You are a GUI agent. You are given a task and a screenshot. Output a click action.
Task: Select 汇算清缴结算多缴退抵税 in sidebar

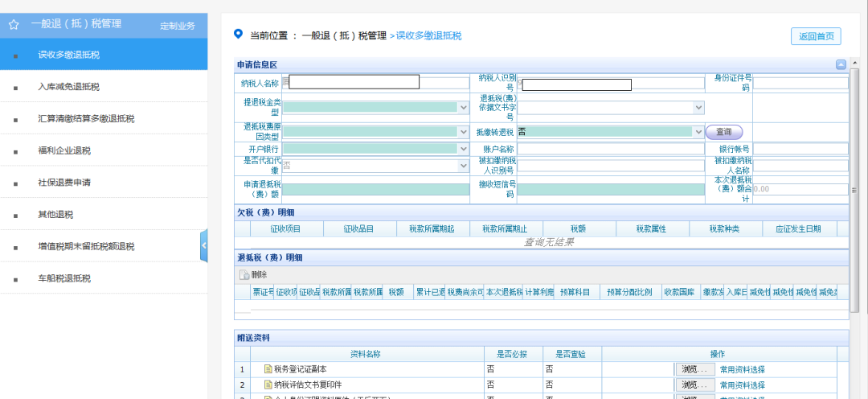[104, 118]
